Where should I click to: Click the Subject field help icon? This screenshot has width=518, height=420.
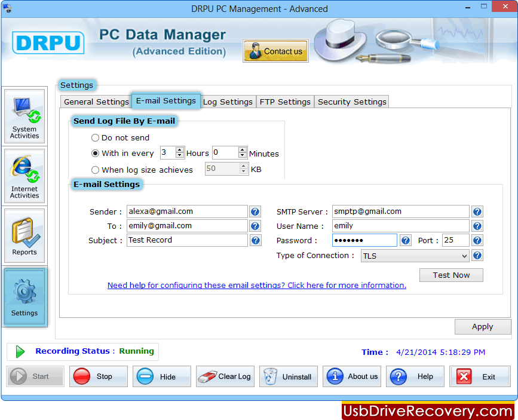(x=255, y=240)
